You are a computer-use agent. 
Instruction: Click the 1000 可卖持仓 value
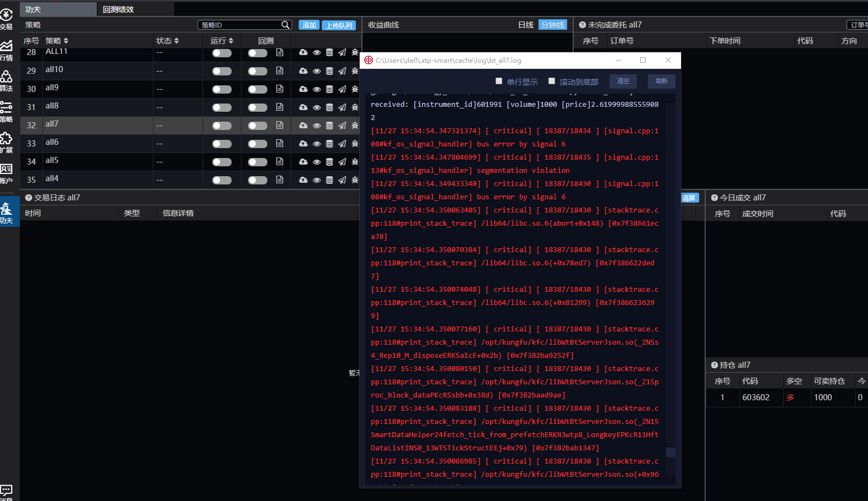click(823, 397)
